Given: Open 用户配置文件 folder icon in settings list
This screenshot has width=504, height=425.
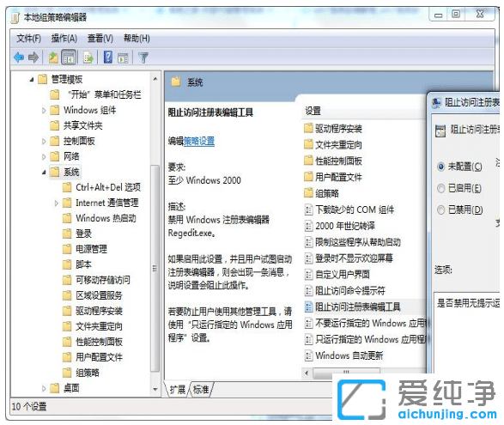Looking at the screenshot, I should tap(308, 177).
